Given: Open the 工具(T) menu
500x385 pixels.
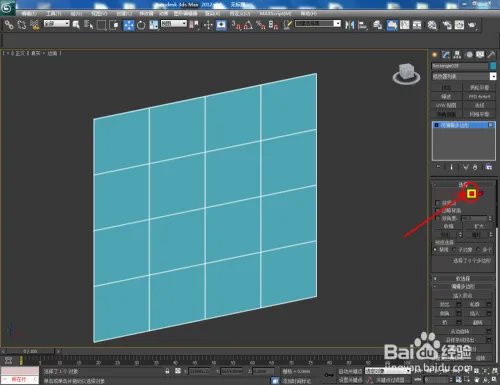Looking at the screenshot, I should tap(53, 13).
